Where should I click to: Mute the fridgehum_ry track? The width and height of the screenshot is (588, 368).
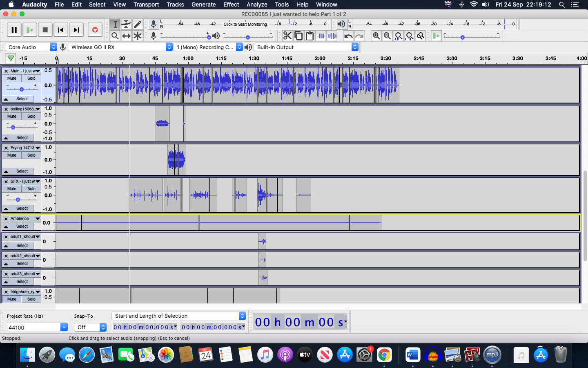pyautogui.click(x=12, y=299)
